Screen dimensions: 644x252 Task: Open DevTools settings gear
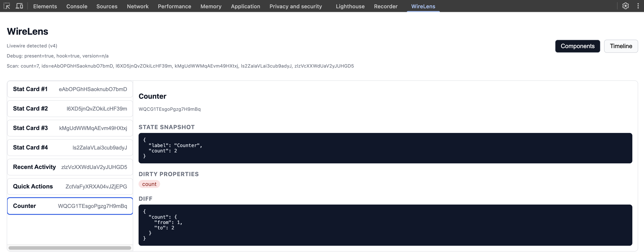tap(625, 6)
